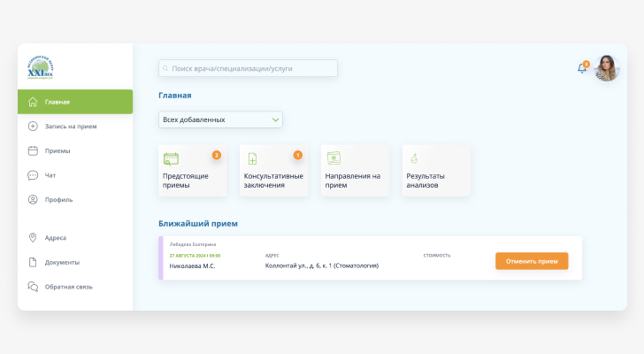Open Документы in the sidebar

tap(62, 262)
